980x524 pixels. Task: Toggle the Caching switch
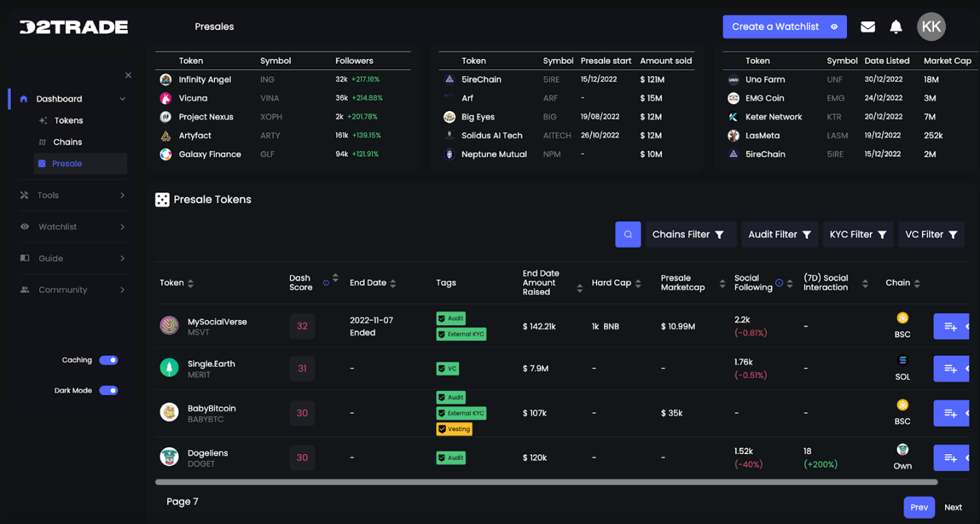coord(108,360)
